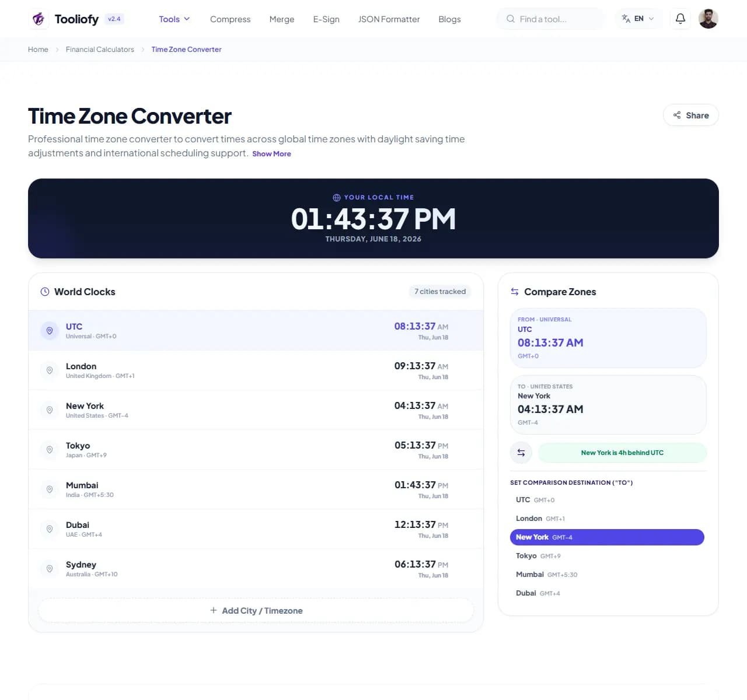This screenshot has width=747, height=700.
Task: Set destination to Tokyo GMT+9
Action: [607, 556]
